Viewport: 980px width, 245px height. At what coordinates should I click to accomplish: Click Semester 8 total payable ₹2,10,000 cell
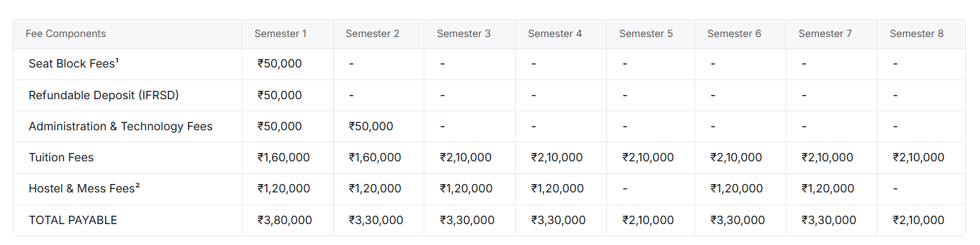pyautogui.click(x=918, y=220)
